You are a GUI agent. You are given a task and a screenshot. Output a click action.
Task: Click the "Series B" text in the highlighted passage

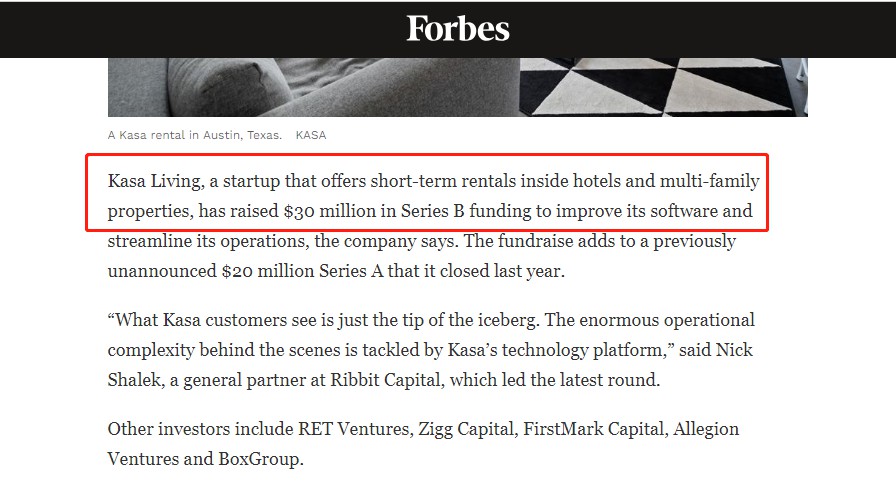[x=433, y=211]
